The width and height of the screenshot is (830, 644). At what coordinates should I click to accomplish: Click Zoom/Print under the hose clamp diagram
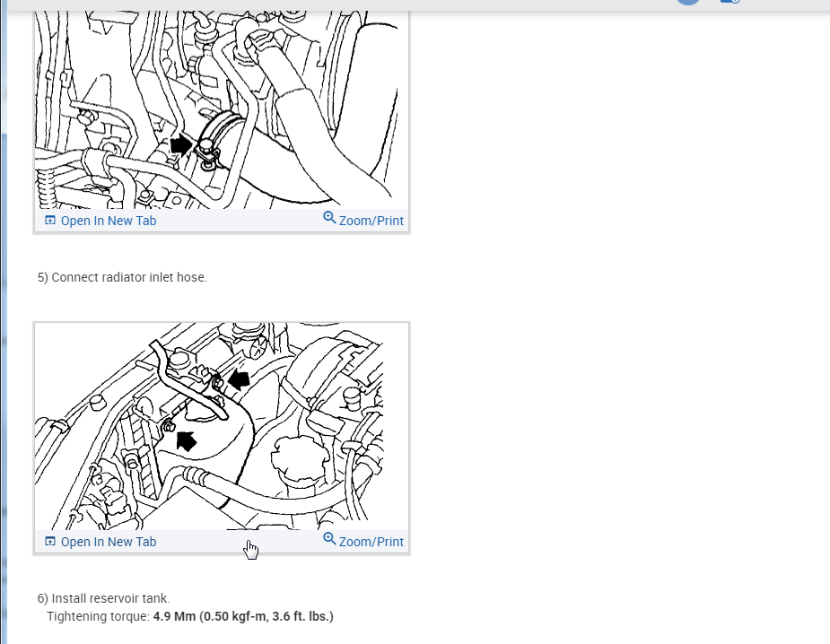(363, 220)
